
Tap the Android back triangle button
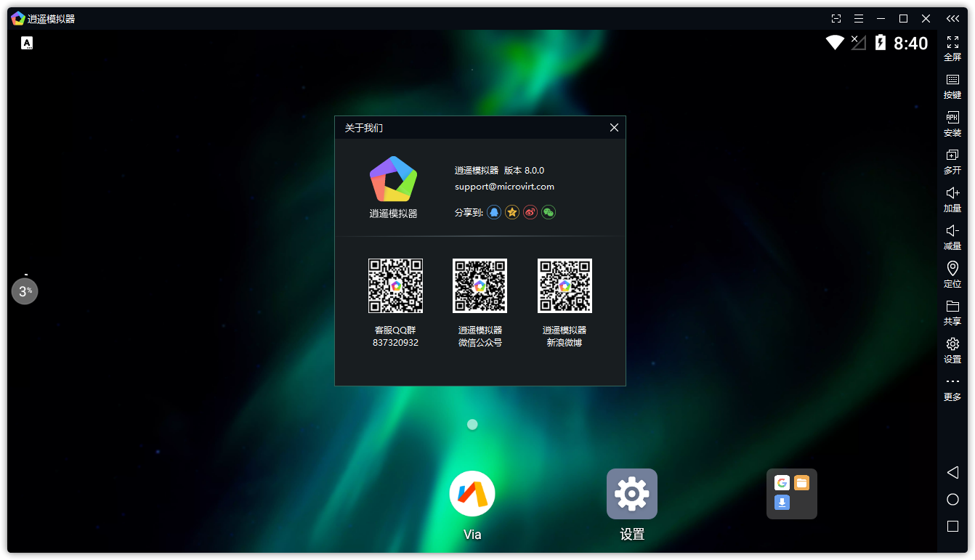pos(952,473)
